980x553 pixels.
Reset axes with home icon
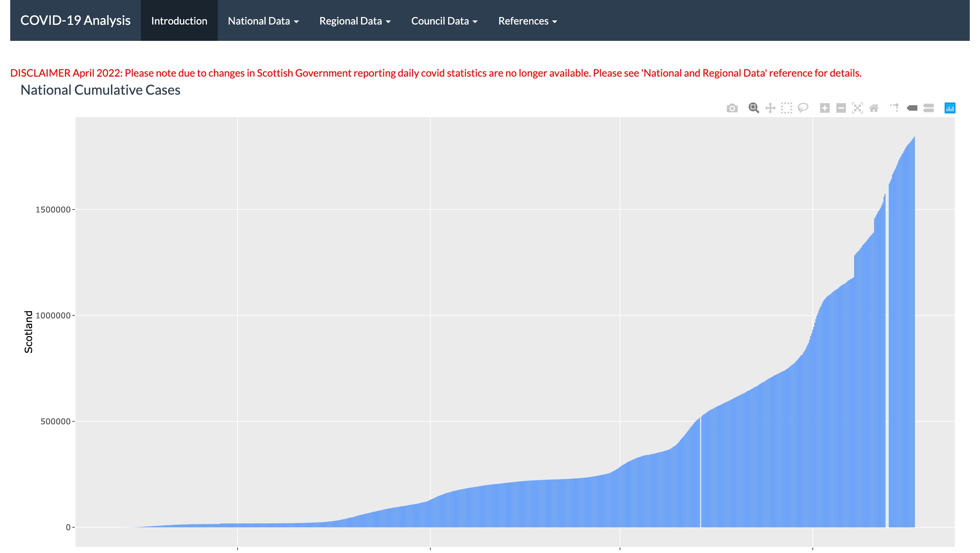874,108
